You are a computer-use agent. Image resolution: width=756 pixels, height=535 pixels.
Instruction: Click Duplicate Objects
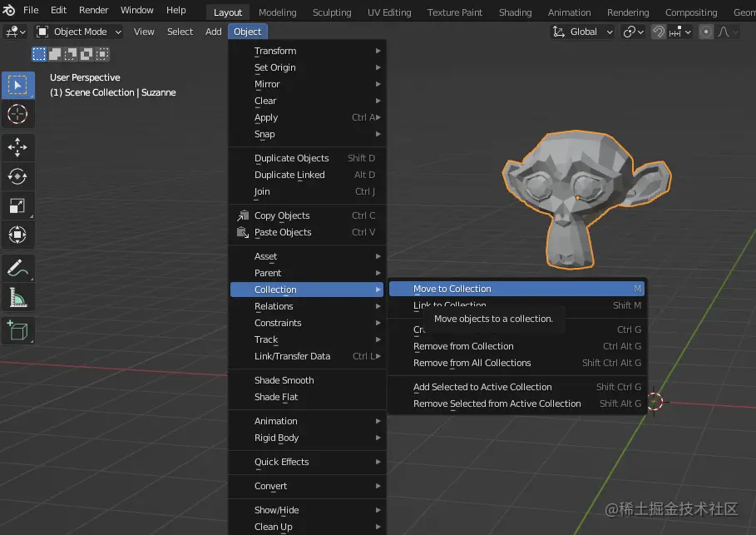coord(307,158)
